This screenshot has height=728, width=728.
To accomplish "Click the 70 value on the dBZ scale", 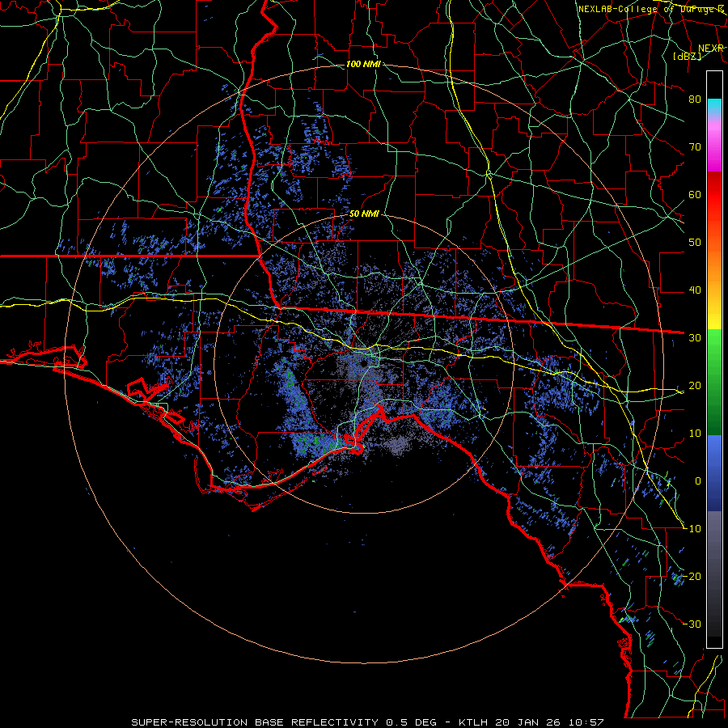I will coord(695,147).
